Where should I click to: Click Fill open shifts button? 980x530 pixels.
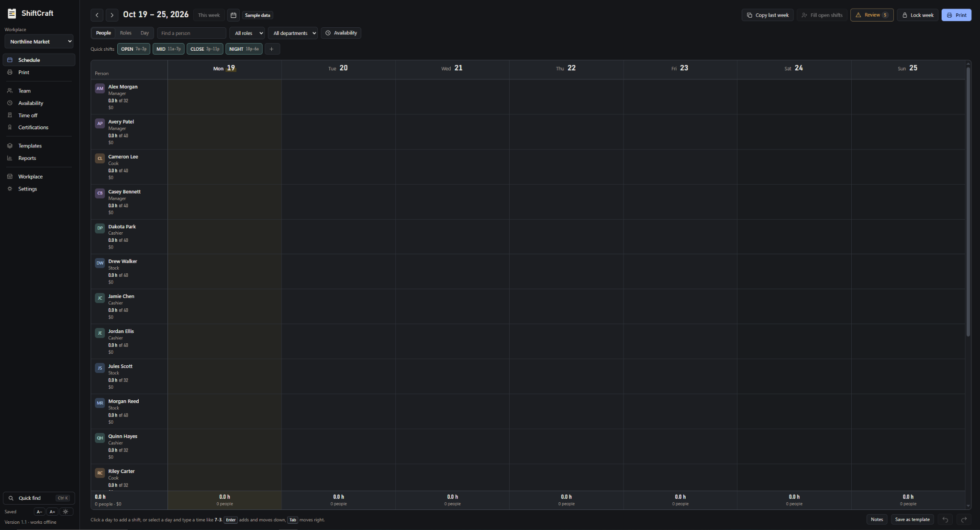pyautogui.click(x=822, y=15)
